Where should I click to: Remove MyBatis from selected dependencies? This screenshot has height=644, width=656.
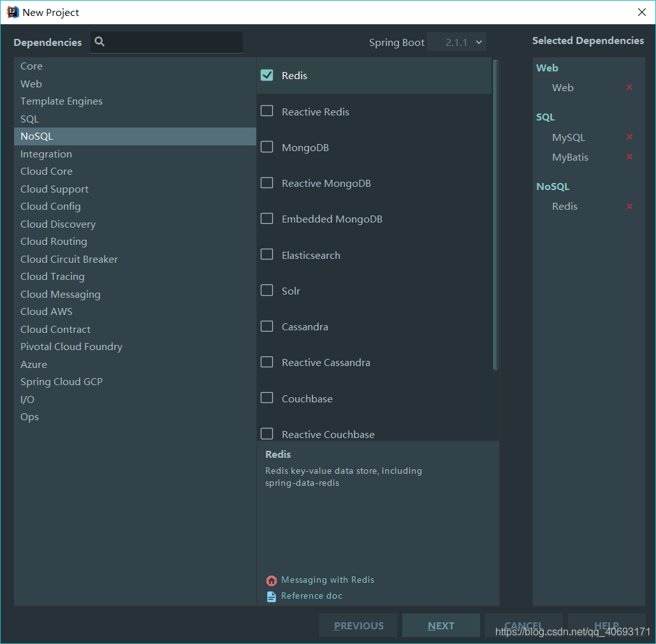coord(629,156)
